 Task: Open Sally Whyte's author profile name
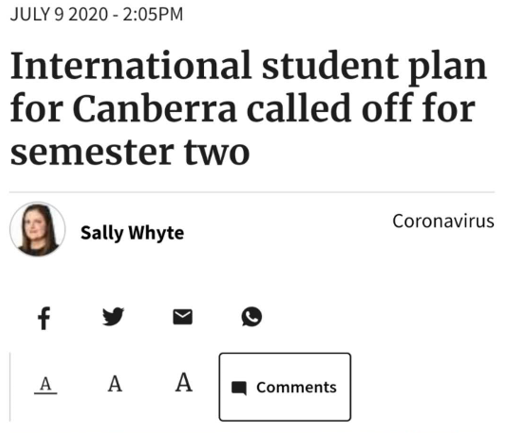tap(132, 233)
